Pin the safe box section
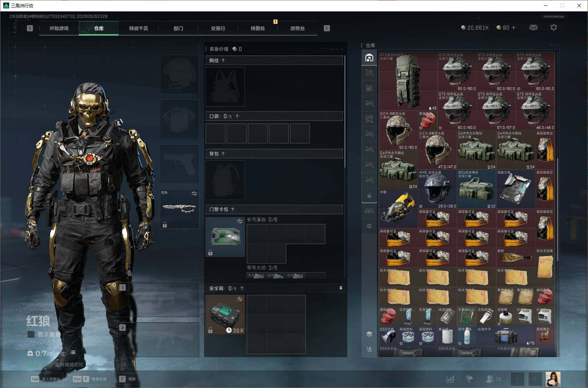 [341, 288]
